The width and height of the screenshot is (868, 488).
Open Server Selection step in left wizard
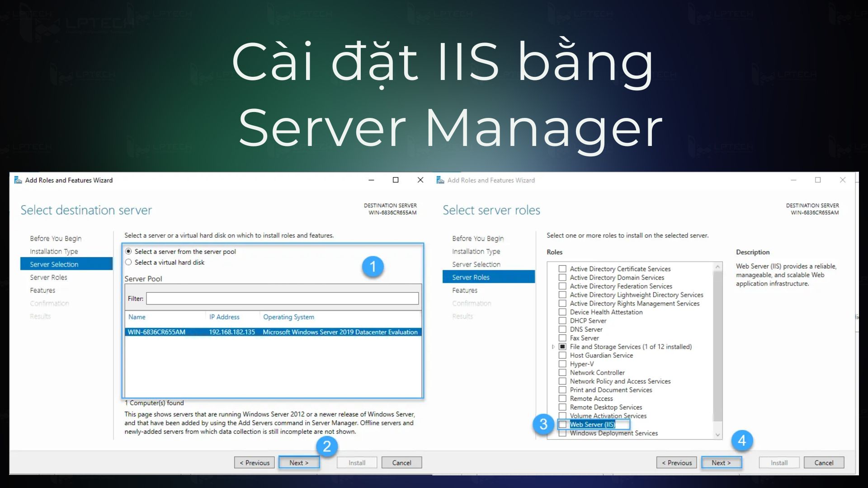coord(66,264)
